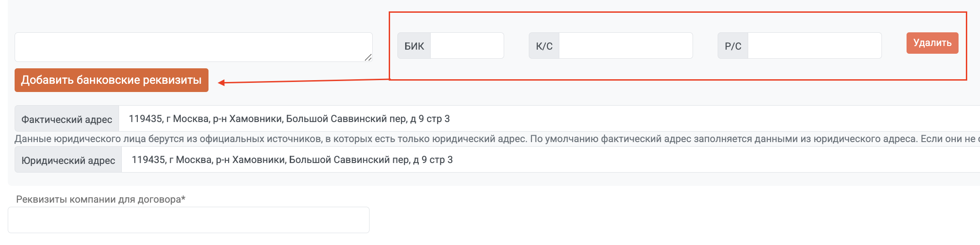Click Добавить банковские реквизиты button

click(111, 80)
